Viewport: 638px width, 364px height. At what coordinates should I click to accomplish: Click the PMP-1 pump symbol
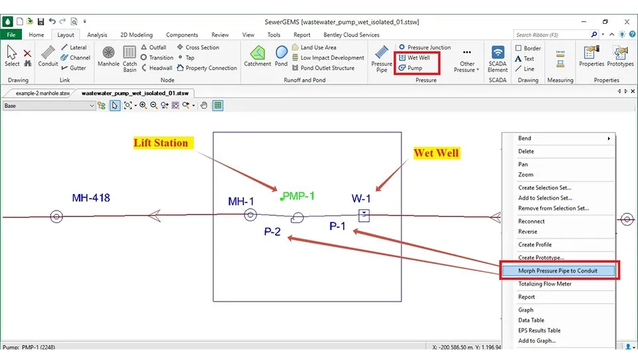(297, 218)
